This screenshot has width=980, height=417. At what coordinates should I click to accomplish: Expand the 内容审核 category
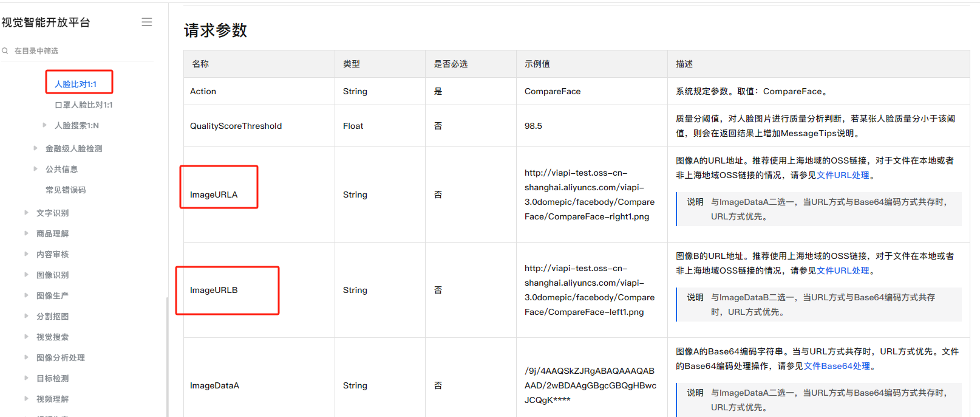pos(26,254)
